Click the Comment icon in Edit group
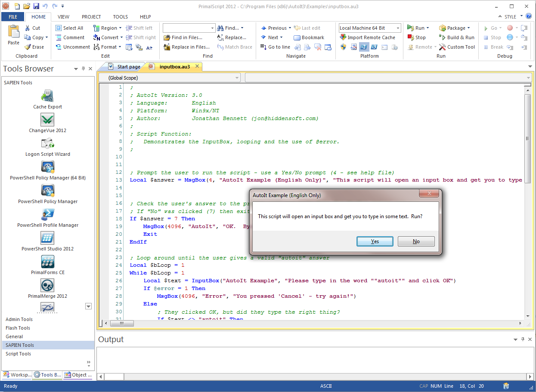Screen dimensions: 536x392 point(59,37)
